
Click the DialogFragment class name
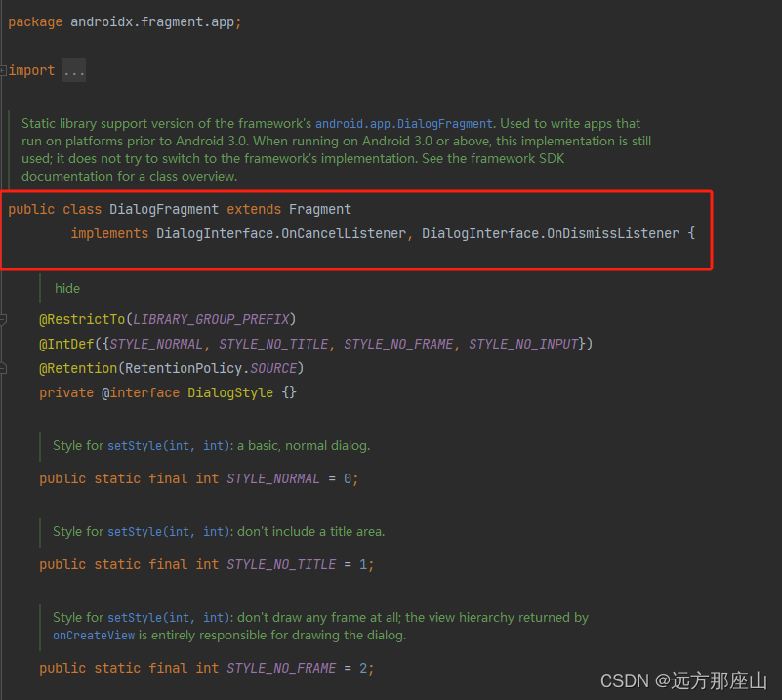click(x=164, y=209)
